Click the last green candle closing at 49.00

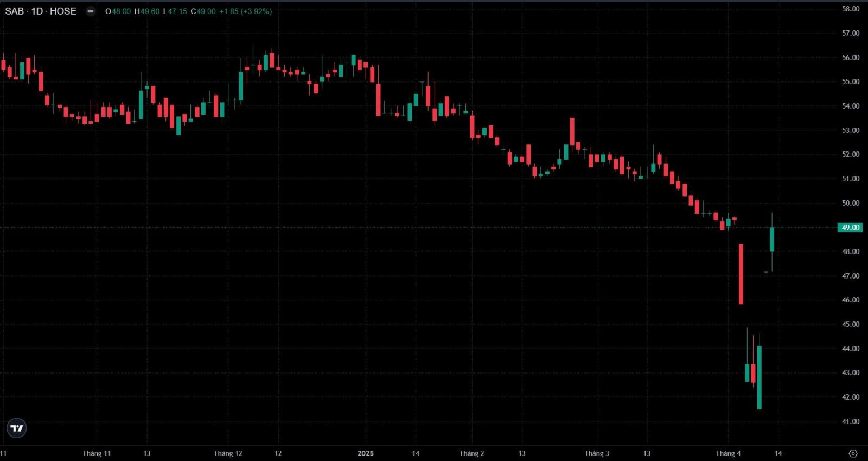(x=772, y=239)
